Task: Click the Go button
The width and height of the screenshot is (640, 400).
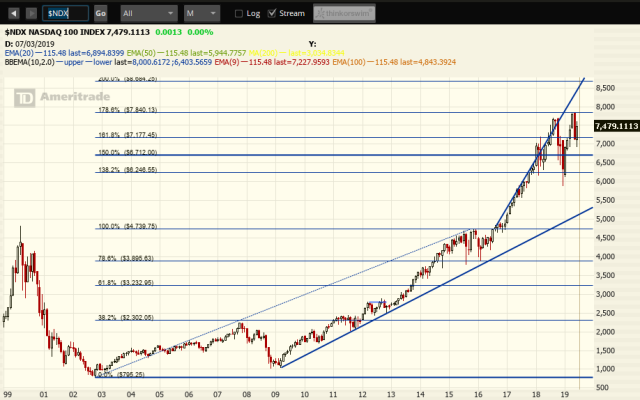Action: pyautogui.click(x=100, y=14)
